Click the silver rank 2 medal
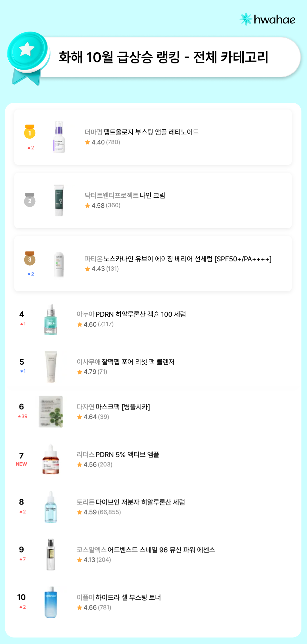 coord(30,200)
